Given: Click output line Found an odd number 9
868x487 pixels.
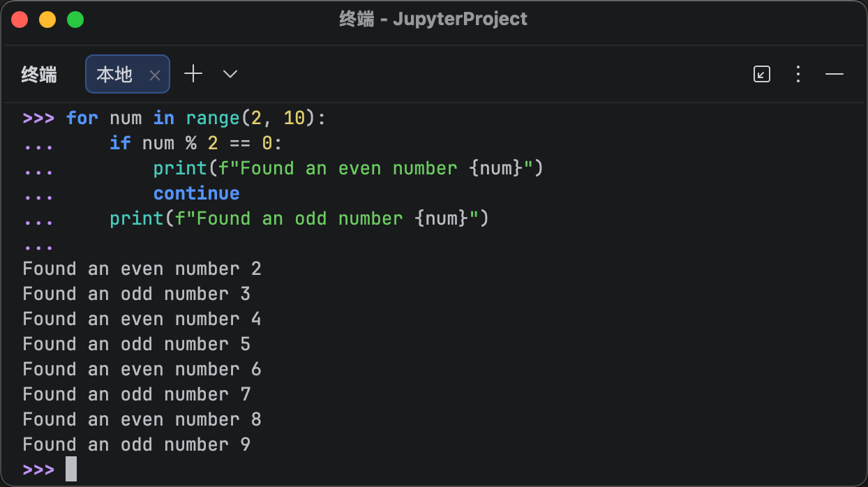Looking at the screenshot, I should [x=136, y=444].
